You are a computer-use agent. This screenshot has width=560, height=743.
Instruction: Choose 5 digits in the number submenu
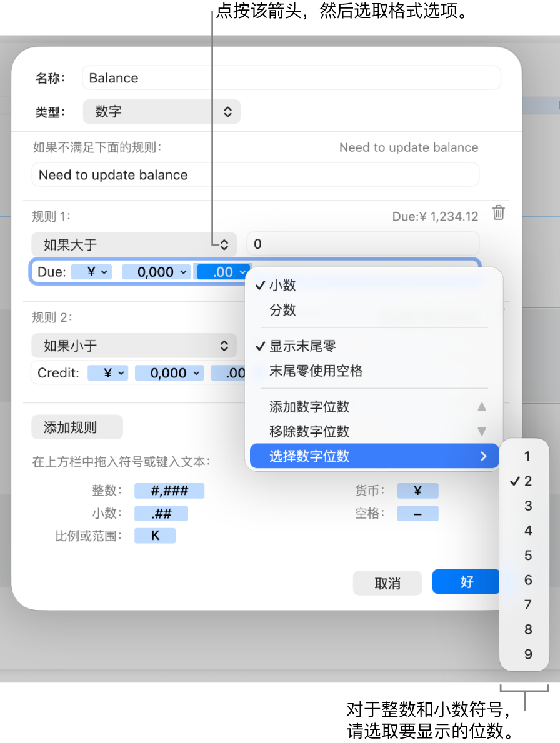click(x=527, y=555)
